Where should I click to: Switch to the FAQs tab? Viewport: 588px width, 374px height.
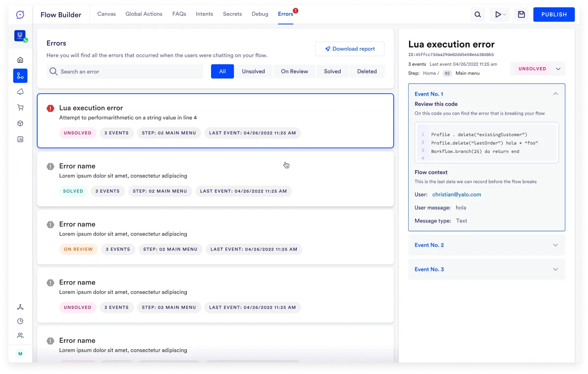tap(179, 14)
